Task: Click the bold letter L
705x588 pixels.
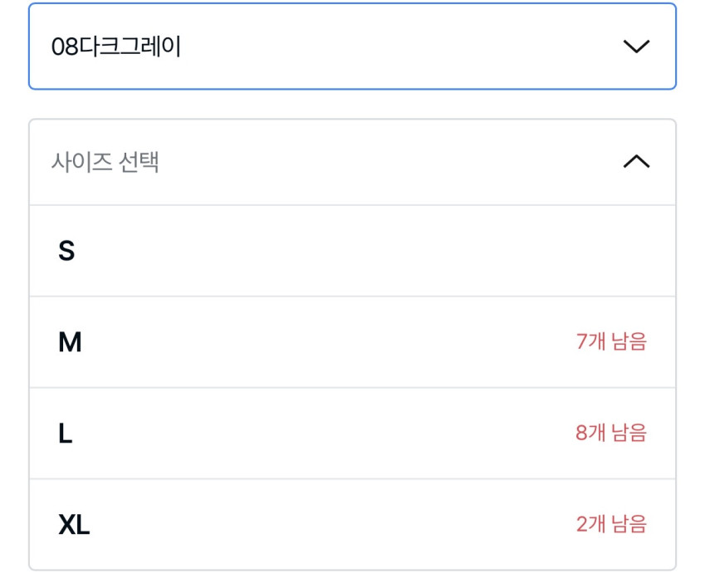Action: (x=66, y=434)
